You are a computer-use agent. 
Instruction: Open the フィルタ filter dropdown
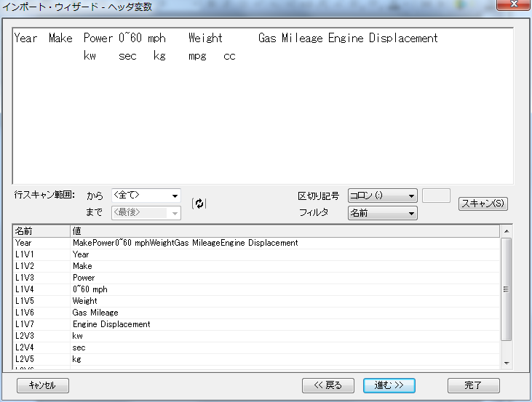pos(382,213)
